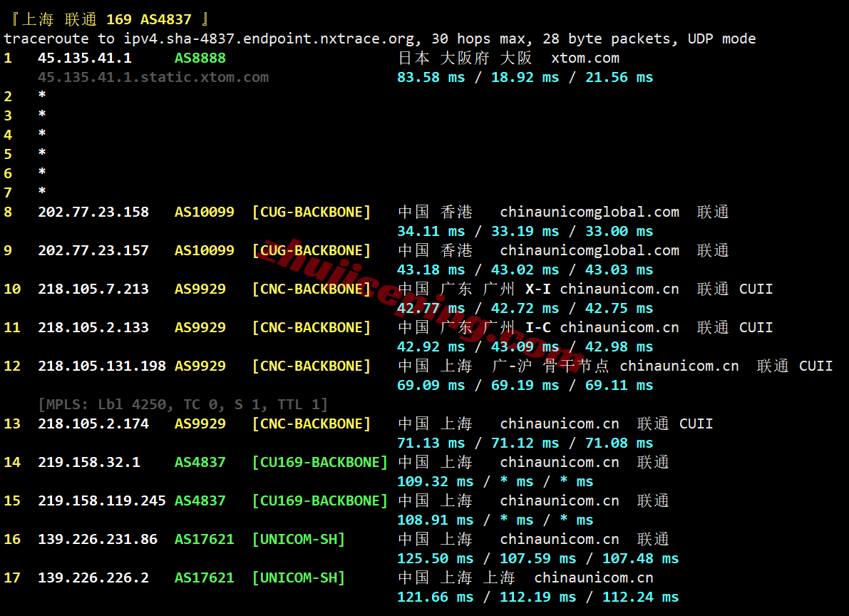This screenshot has height=616, width=849.
Task: Click chinaunicomglobal.com on hop 9
Action: pyautogui.click(x=589, y=250)
